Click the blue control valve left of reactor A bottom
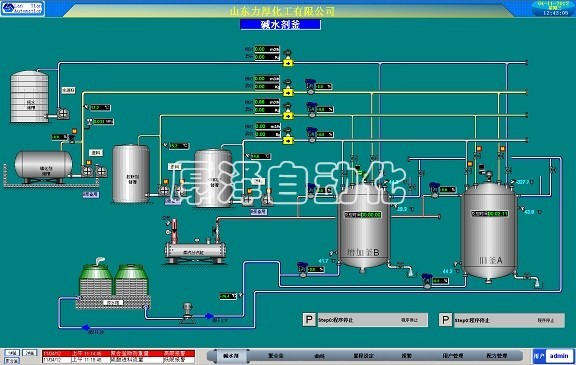Screen dimensions: 576x365 [427, 281]
